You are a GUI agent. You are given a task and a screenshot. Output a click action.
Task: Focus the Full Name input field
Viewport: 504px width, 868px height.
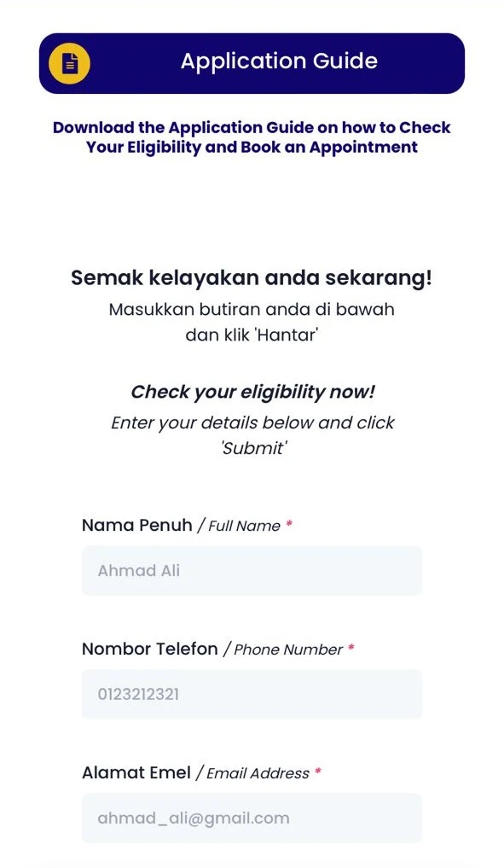click(x=252, y=571)
